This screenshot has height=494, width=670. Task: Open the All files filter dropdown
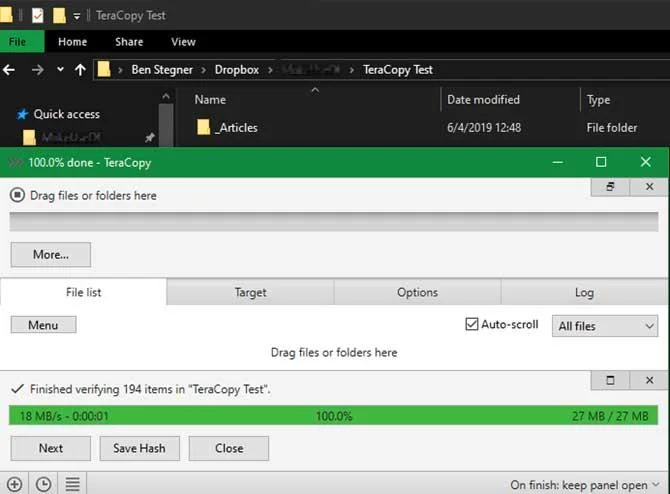[x=605, y=326]
